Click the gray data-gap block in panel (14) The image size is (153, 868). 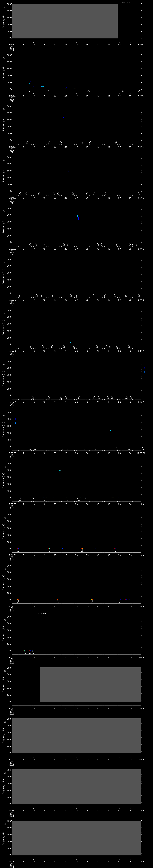[90, 685]
